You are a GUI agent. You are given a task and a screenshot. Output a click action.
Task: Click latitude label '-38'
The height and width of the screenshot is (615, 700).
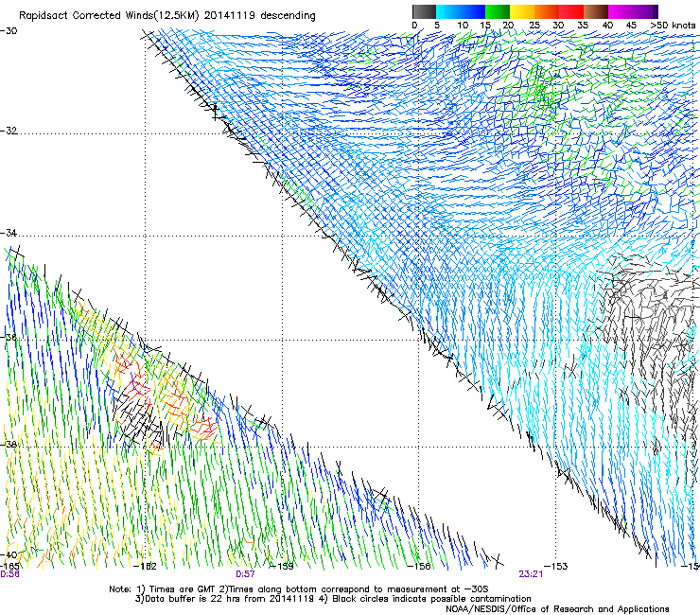tap(9, 445)
